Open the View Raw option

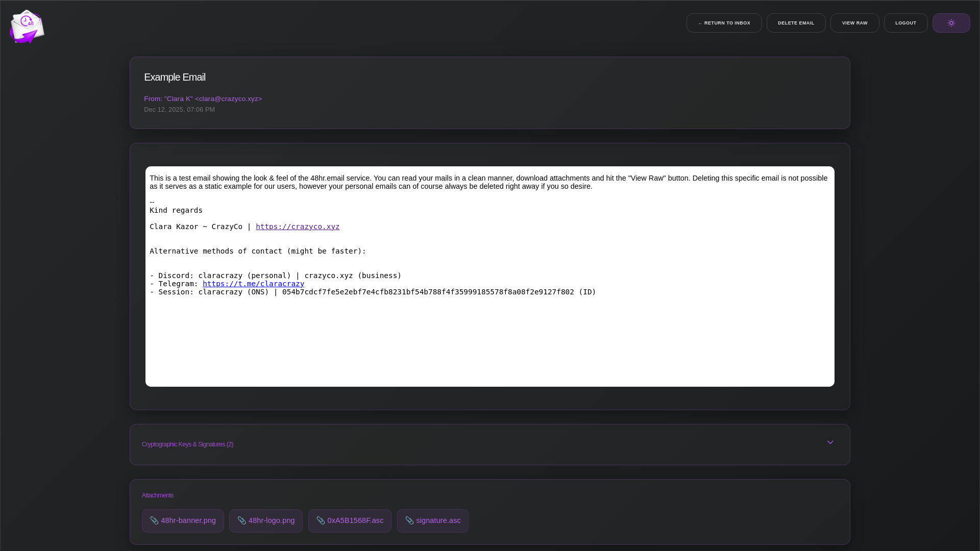coord(854,23)
